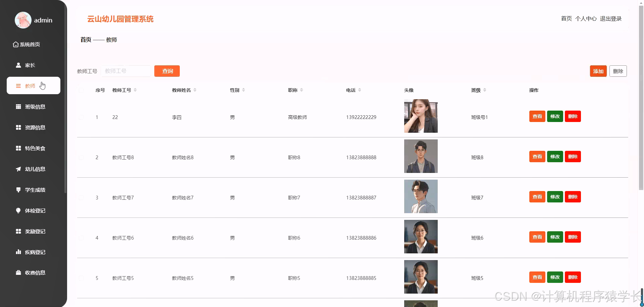Open 个人中心 in the top bar
Viewport: 644px width, 307px height.
pos(586,19)
